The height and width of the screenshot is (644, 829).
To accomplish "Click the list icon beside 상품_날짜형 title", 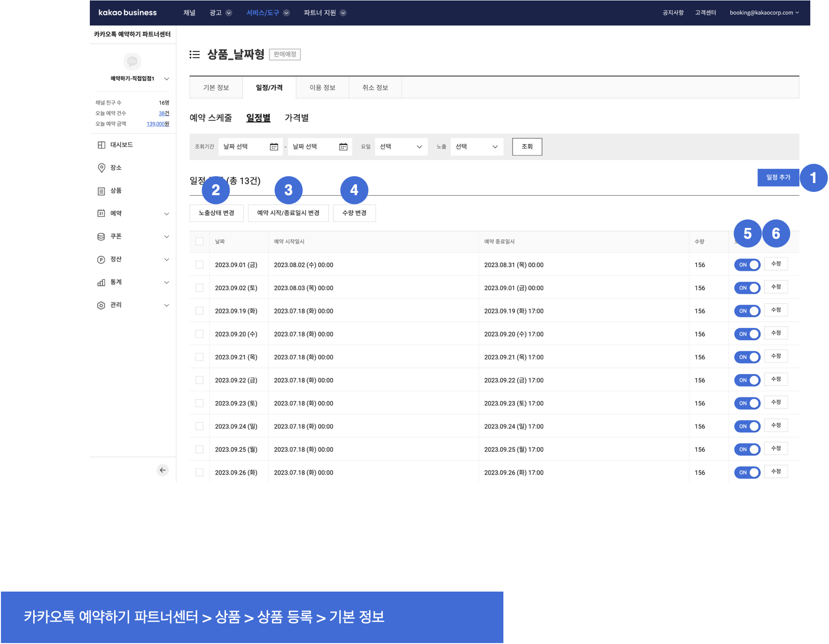I will coord(195,55).
